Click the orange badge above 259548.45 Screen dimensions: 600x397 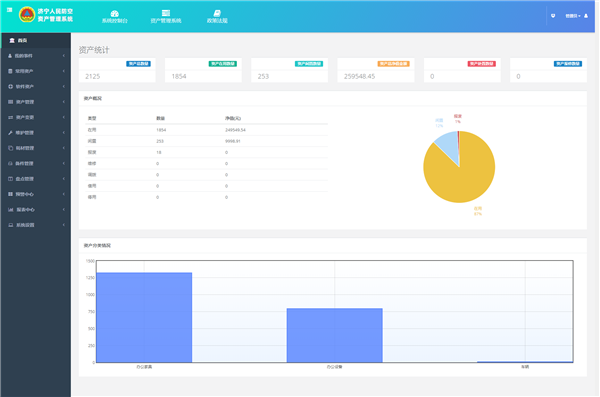tap(393, 64)
